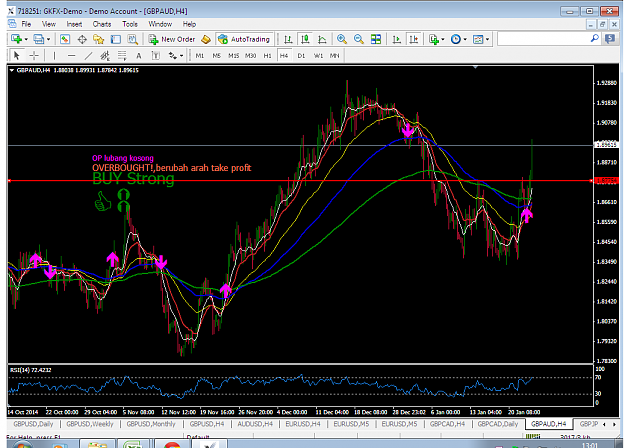Screen dimensions: 625x448
Task: Expand the periods dropdown arrow
Action: point(465,39)
